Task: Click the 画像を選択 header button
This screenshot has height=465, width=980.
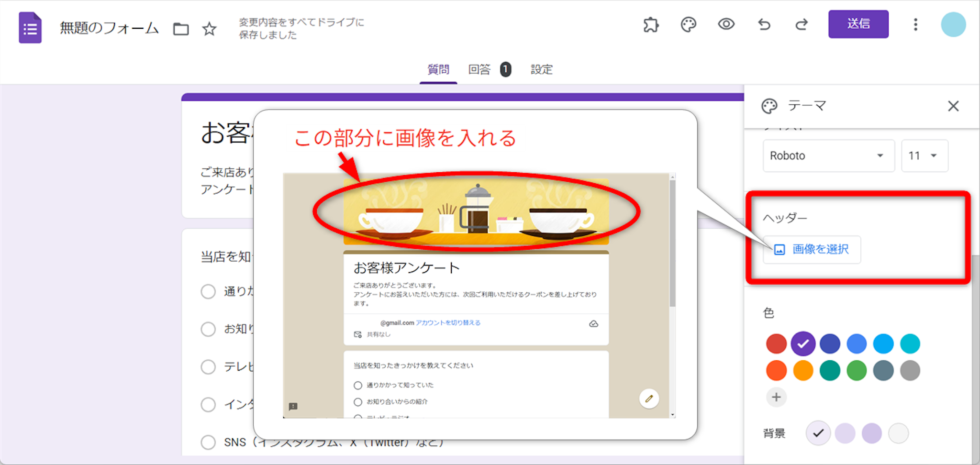Action: click(812, 249)
